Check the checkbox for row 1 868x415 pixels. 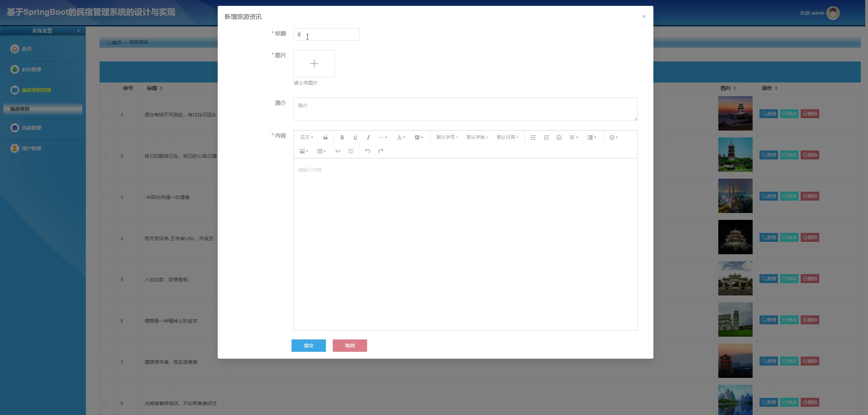[x=104, y=115]
